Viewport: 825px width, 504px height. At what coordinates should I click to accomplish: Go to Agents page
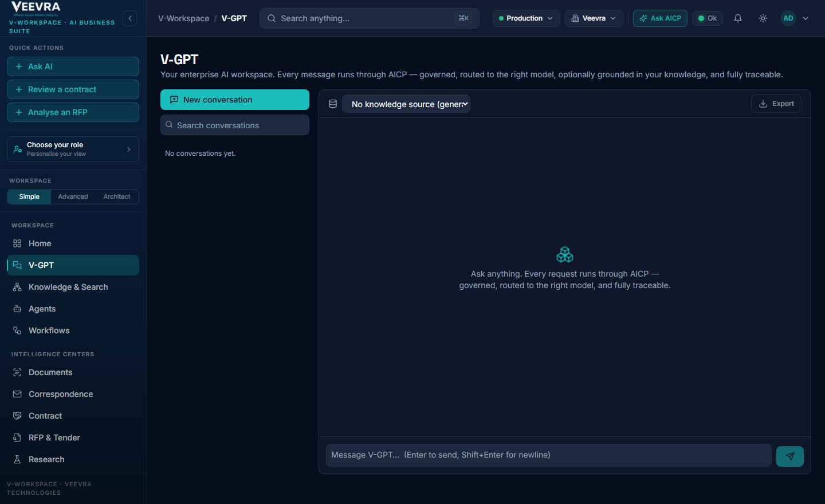[73, 309]
